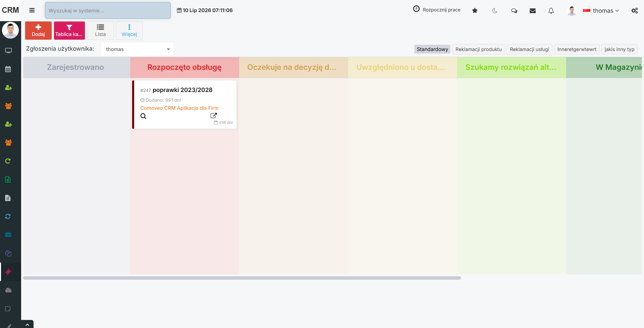
Task: Open the thomas user selection dropdown
Action: point(137,49)
